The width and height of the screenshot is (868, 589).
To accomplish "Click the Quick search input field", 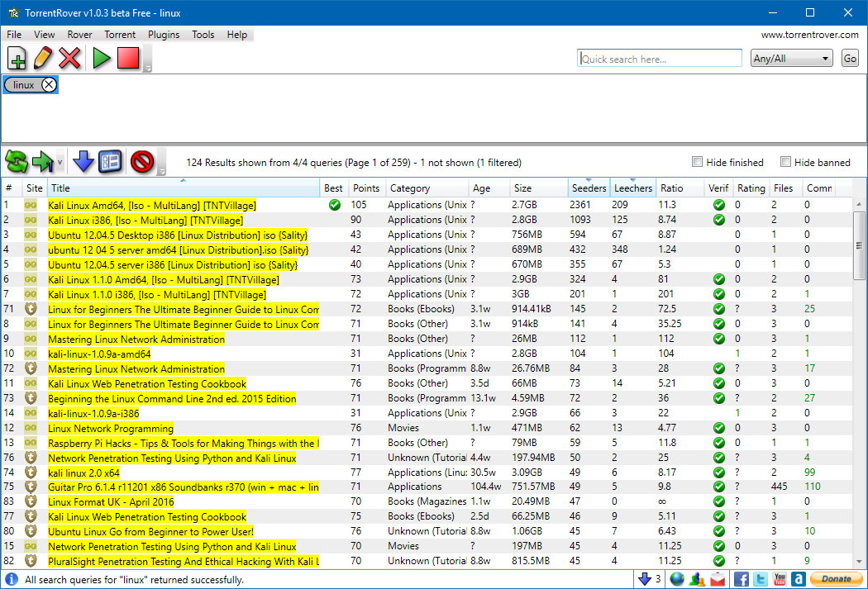I will click(659, 59).
